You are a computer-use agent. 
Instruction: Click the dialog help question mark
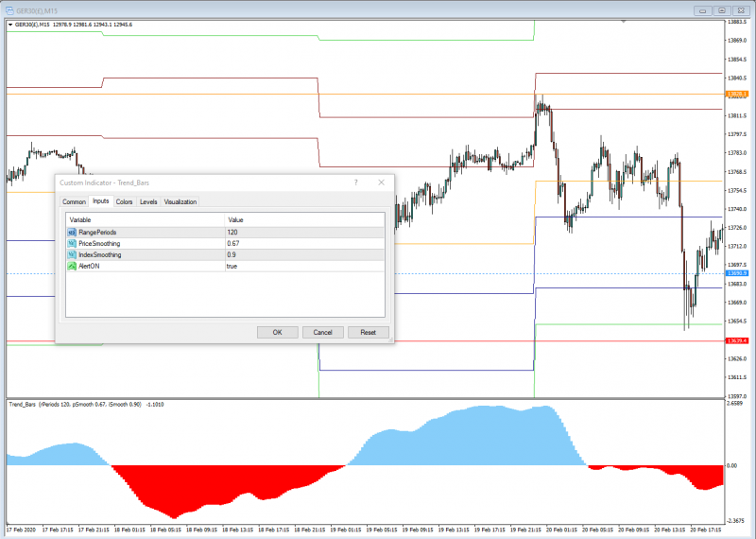point(356,183)
